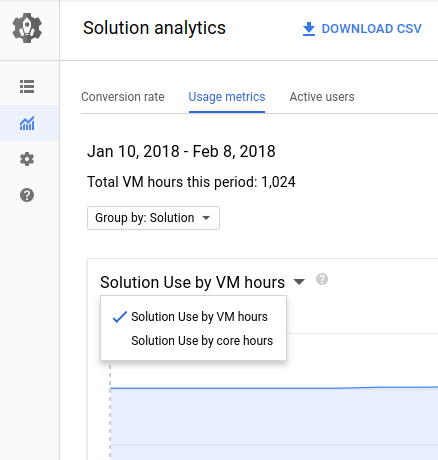Click the shaded chart area
Screen dimensions: 438x460
pyautogui.click(x=273, y=423)
